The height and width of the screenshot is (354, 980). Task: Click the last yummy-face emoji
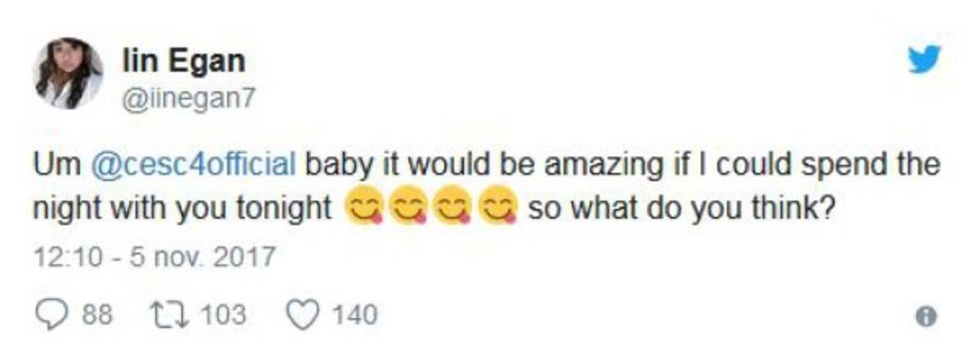coord(496,209)
